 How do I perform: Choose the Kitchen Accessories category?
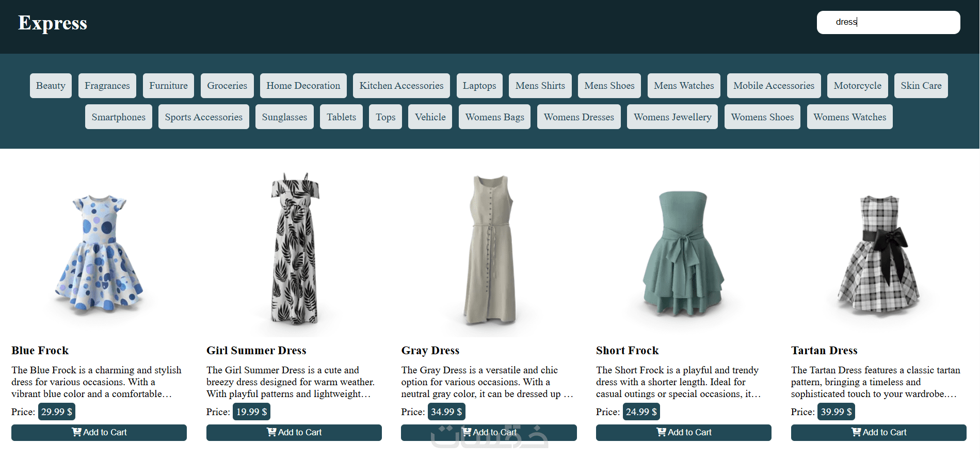tap(401, 86)
